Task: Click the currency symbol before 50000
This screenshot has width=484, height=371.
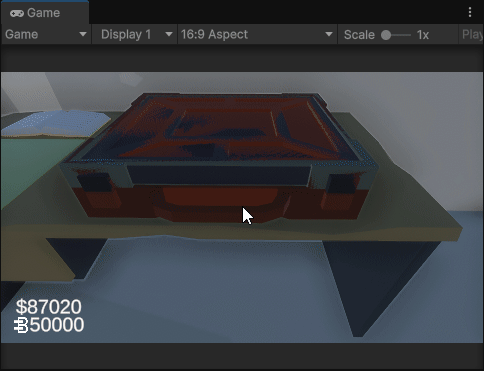Action: [21, 325]
